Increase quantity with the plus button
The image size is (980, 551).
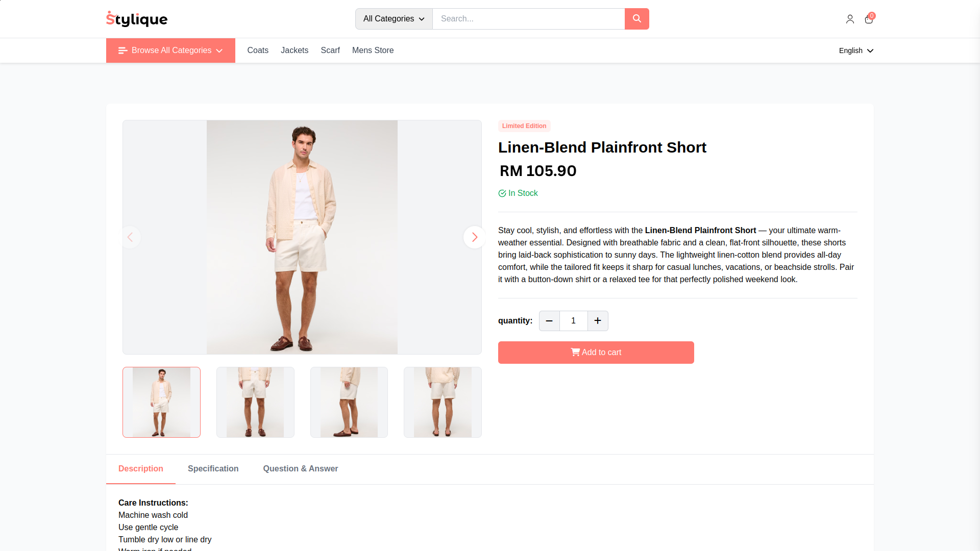click(x=598, y=321)
